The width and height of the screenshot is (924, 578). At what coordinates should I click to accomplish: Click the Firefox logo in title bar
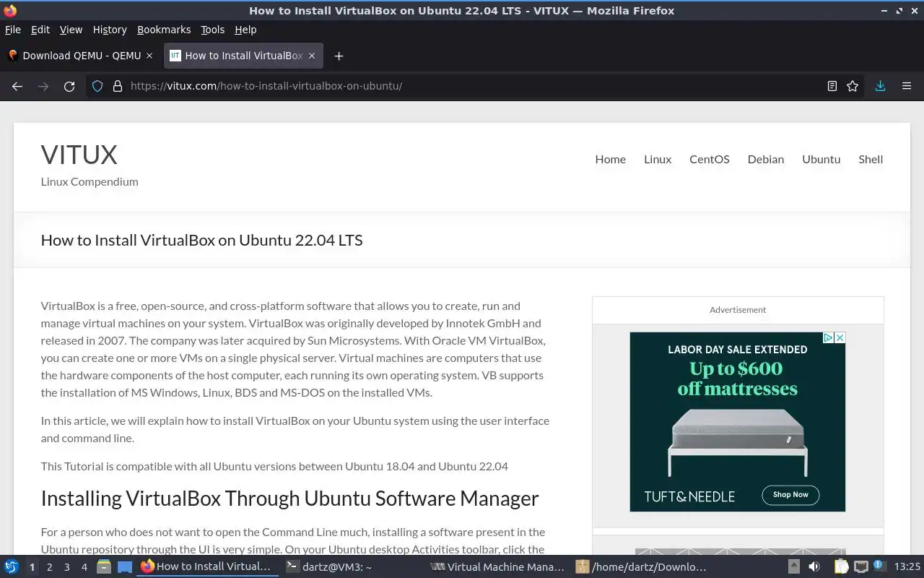[10, 10]
